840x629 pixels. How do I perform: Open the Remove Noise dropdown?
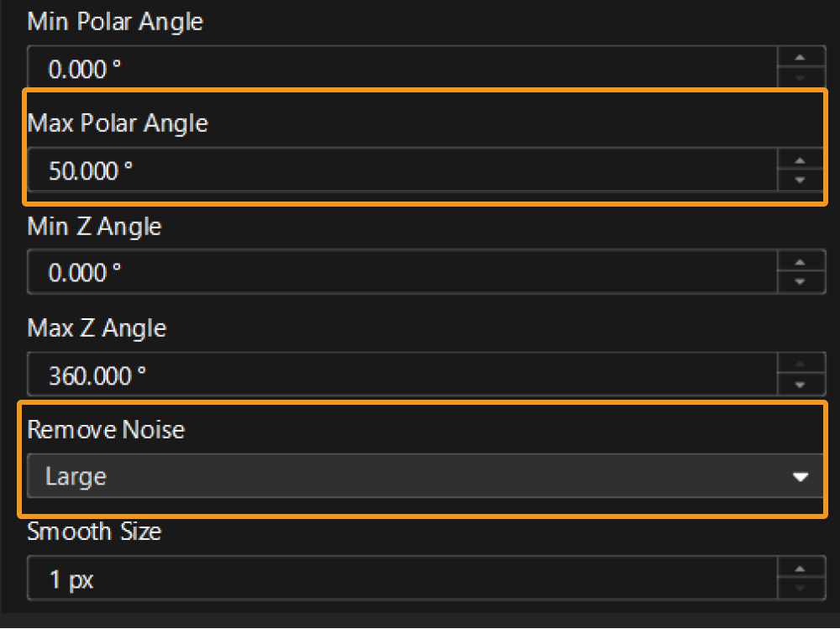point(420,476)
